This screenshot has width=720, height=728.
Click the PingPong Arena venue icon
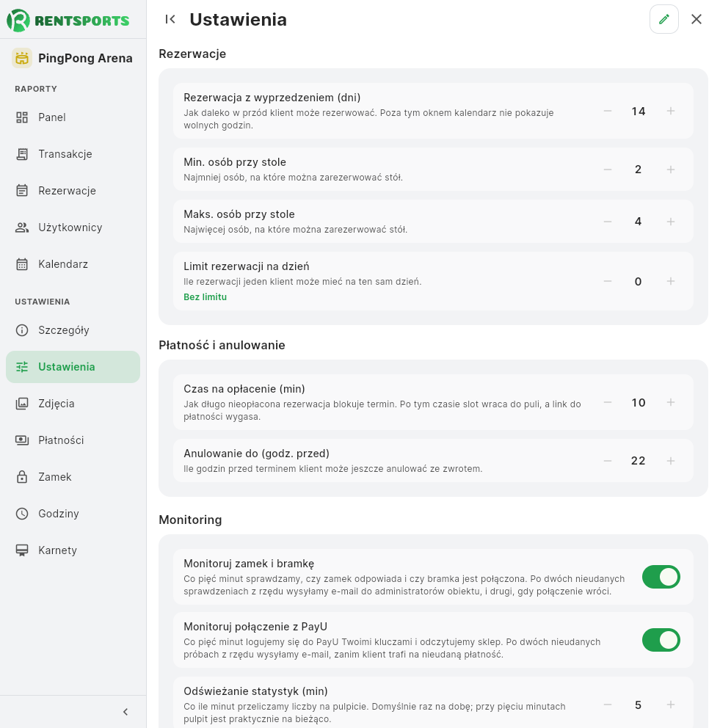point(22,58)
